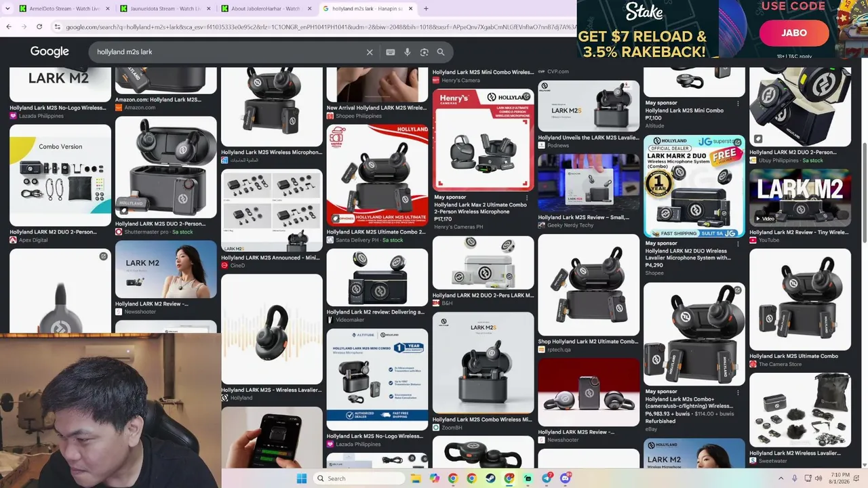Viewport: 868px width, 488px height.
Task: Search by image with Google Lens
Action: pyautogui.click(x=425, y=52)
